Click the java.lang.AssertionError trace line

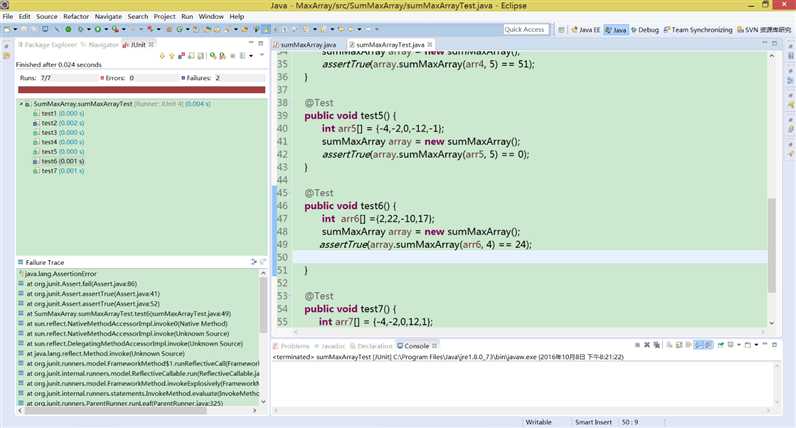coord(60,274)
